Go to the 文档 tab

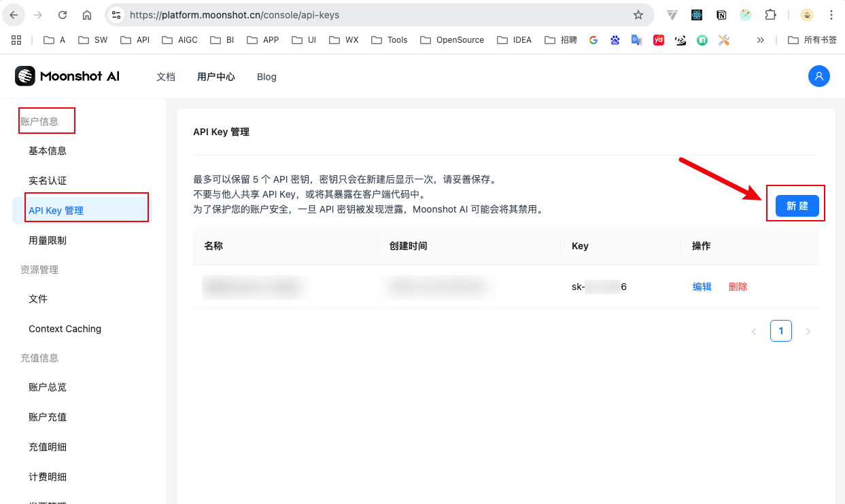[x=166, y=77]
